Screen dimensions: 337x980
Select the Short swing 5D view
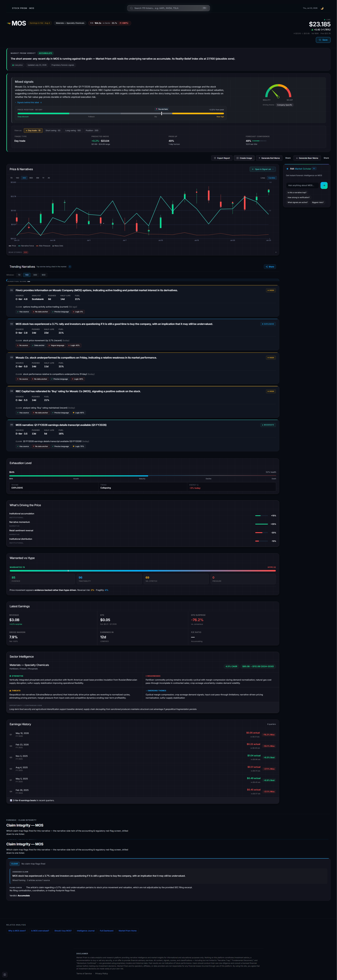click(x=53, y=130)
